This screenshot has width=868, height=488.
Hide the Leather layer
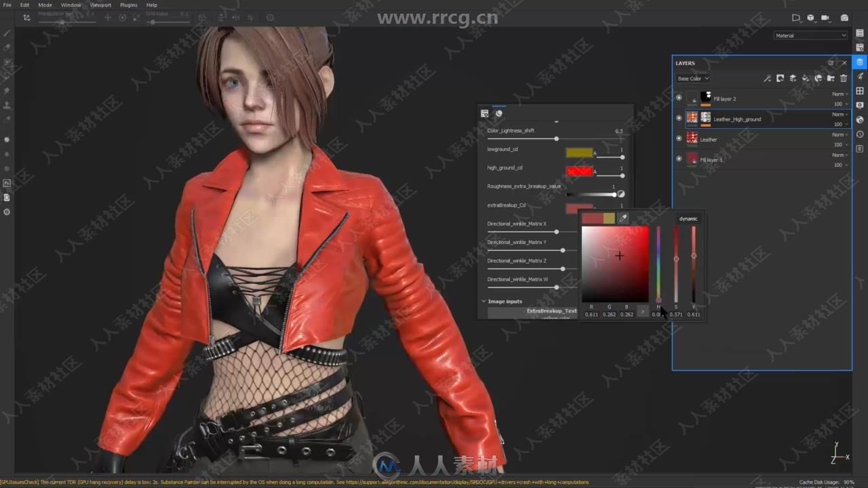(679, 138)
